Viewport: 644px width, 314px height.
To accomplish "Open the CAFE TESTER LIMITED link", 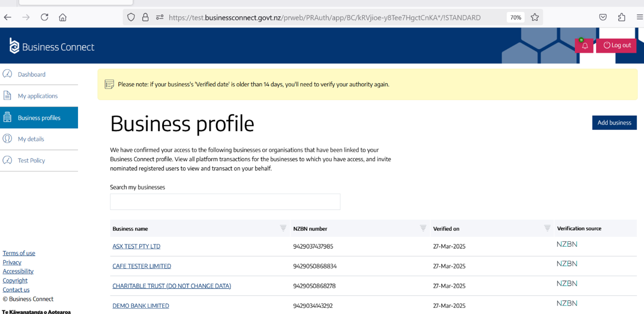I will [x=142, y=266].
